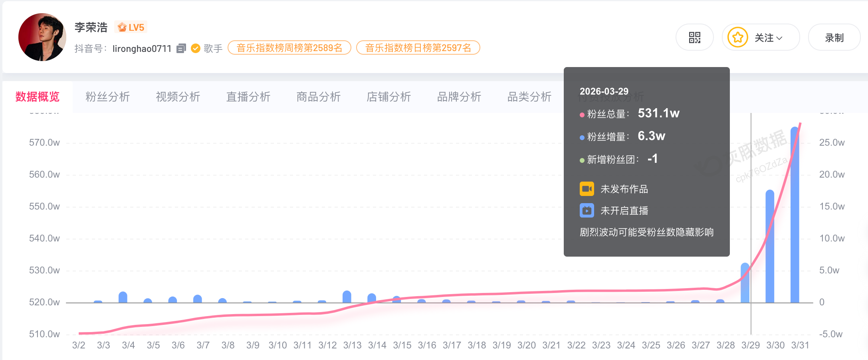Select the 品类分析 tab
The width and height of the screenshot is (868, 360).
tap(529, 97)
